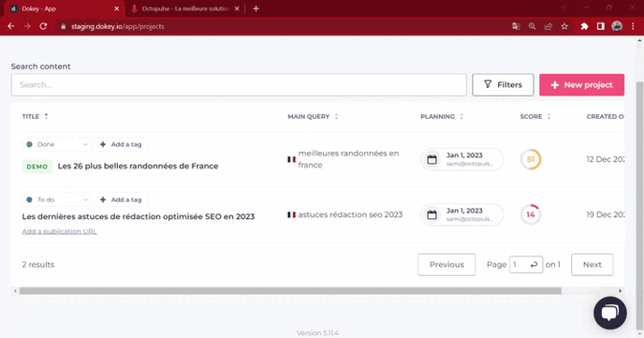The width and height of the screenshot is (644, 338).
Task: Click the score 14 circle
Action: click(531, 214)
